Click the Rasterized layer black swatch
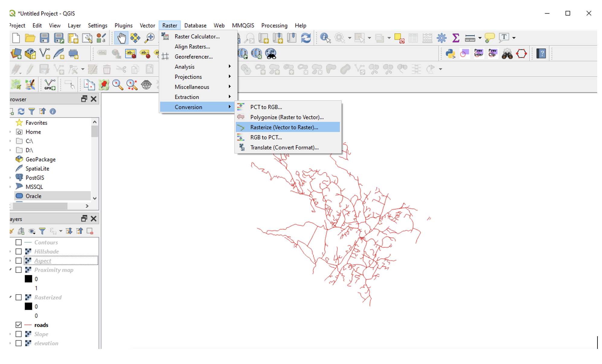Viewport: 602px width, 364px height. coord(28,306)
